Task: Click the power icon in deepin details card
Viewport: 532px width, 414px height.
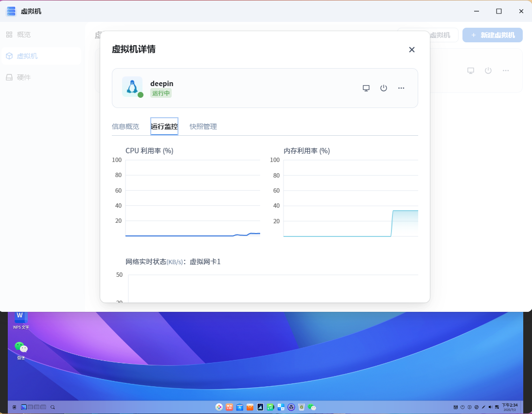Action: pos(384,88)
